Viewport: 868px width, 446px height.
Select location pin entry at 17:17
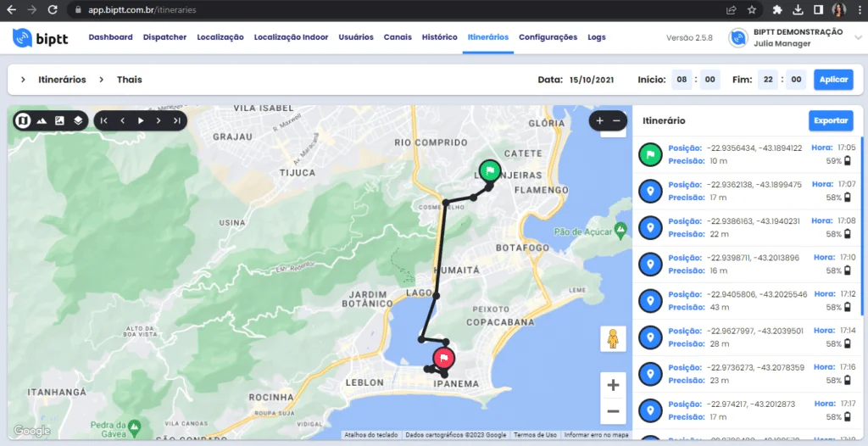click(747, 410)
